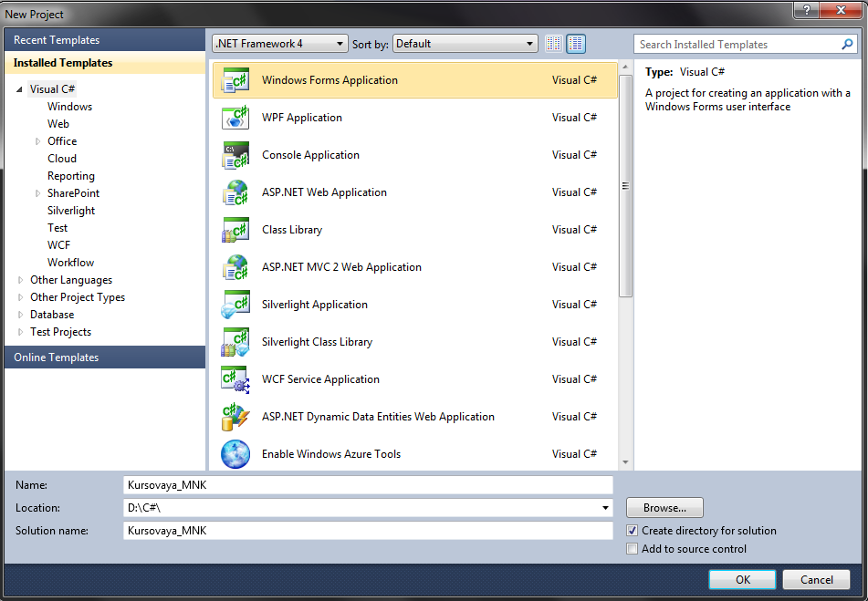Expand the Database tree node

point(20,315)
